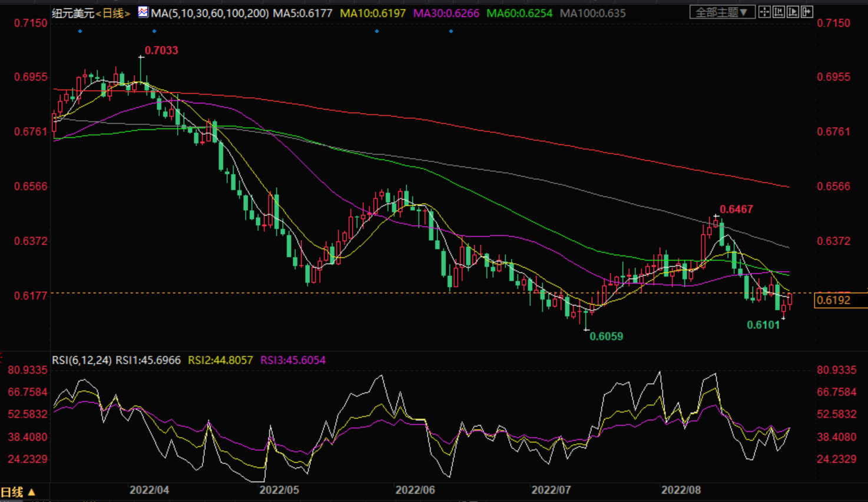
Task: Select the MA60:0.6254 legend value
Action: 519,13
